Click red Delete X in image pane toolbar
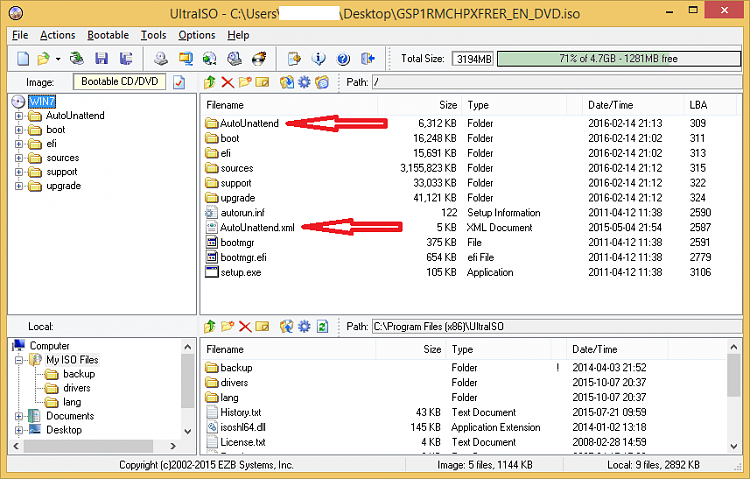 click(228, 82)
